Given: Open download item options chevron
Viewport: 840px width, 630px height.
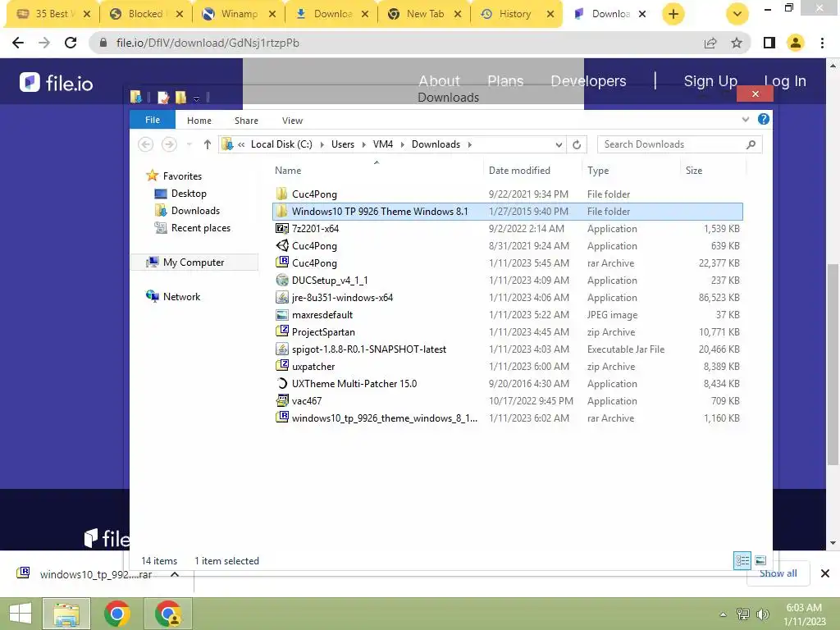Looking at the screenshot, I should click(175, 574).
